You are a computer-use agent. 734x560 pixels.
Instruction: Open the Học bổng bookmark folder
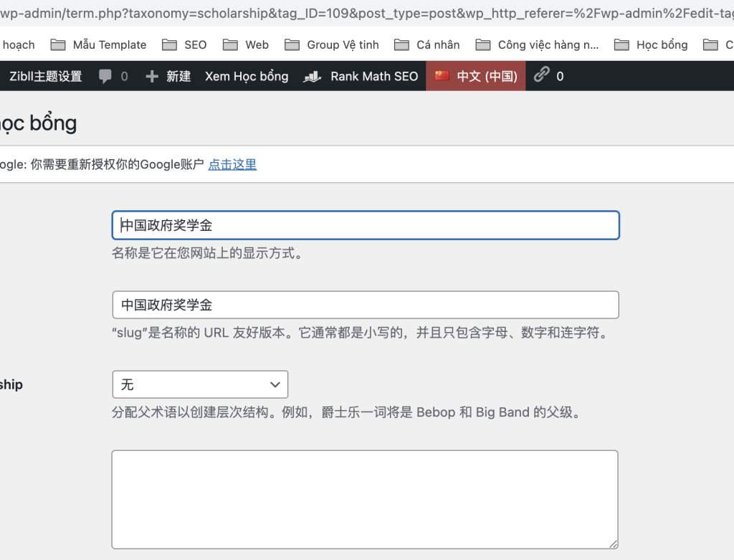[651, 45]
